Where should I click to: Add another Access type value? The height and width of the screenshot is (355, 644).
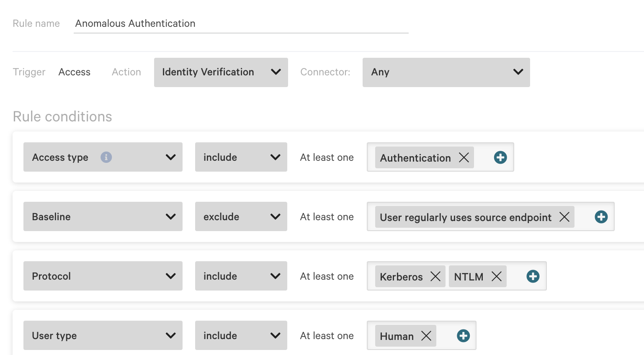coord(500,157)
